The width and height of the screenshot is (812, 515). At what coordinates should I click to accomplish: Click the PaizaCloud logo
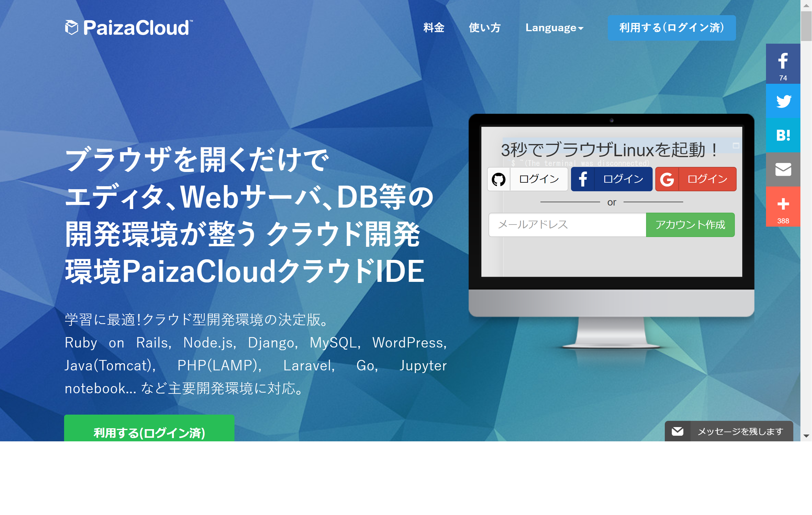[x=129, y=27]
